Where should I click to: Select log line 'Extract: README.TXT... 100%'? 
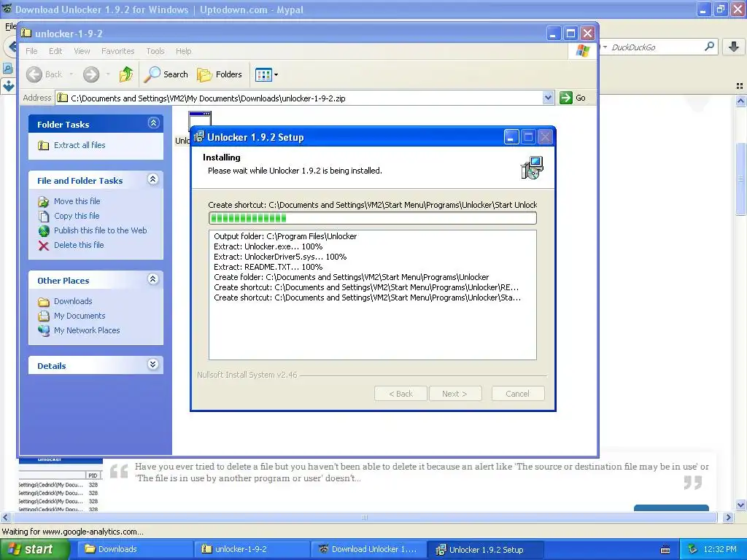(x=268, y=267)
